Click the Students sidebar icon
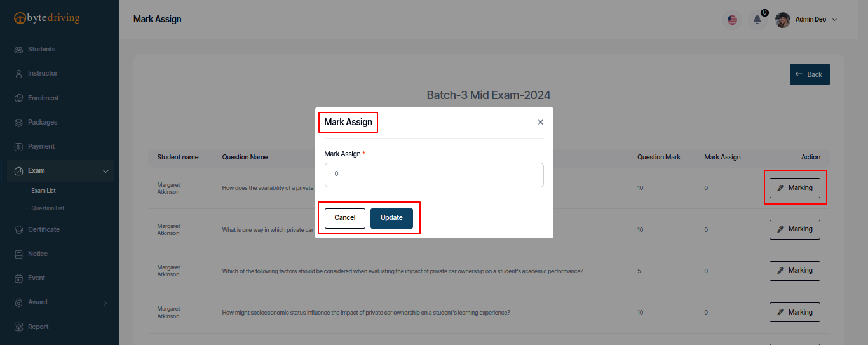The width and height of the screenshot is (868, 345). point(18,50)
